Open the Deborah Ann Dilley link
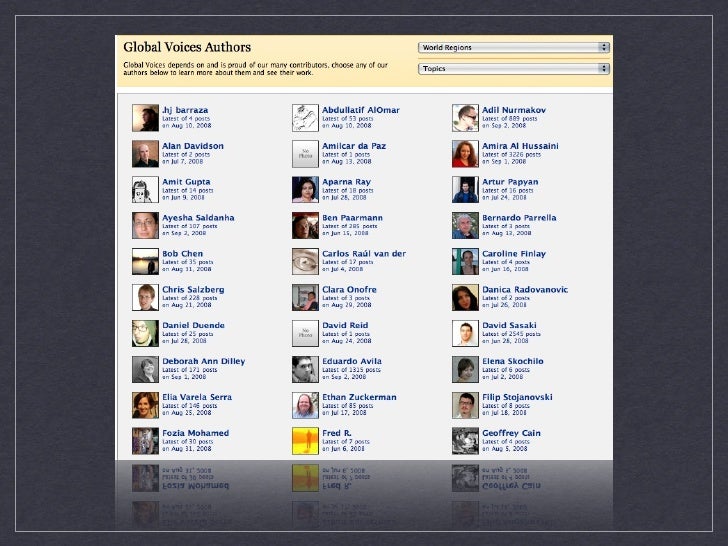728x546 pixels. tap(203, 361)
